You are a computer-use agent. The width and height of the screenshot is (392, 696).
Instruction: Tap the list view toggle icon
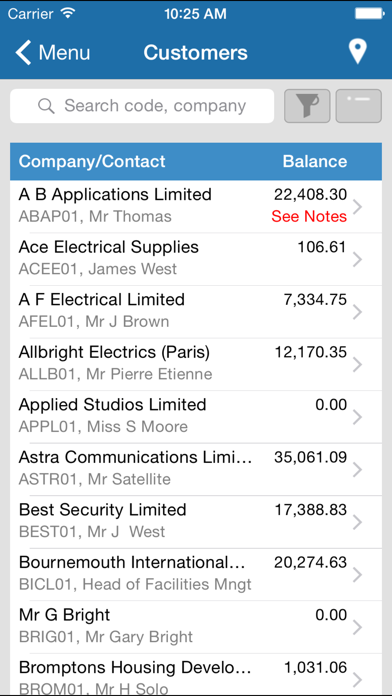point(359,106)
